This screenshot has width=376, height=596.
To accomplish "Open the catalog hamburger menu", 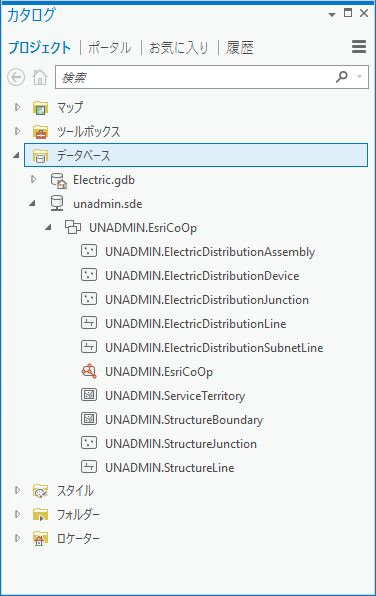I will tap(359, 47).
